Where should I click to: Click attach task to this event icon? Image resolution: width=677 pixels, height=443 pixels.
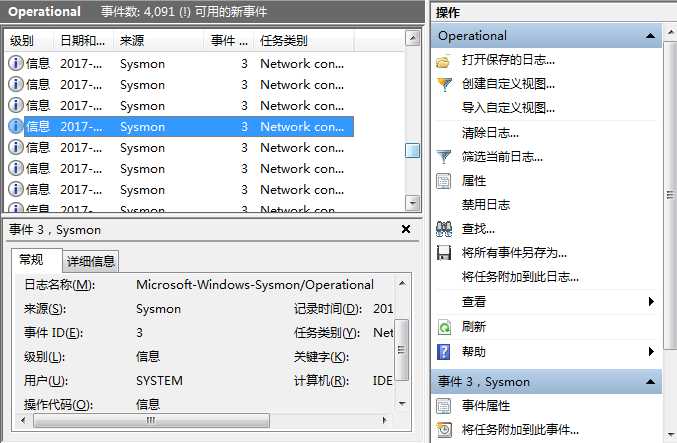point(444,430)
